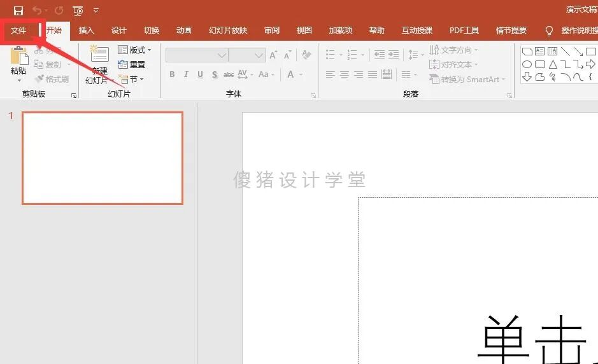The height and width of the screenshot is (364, 598).
Task: Open the font name combo box
Action: 197,55
